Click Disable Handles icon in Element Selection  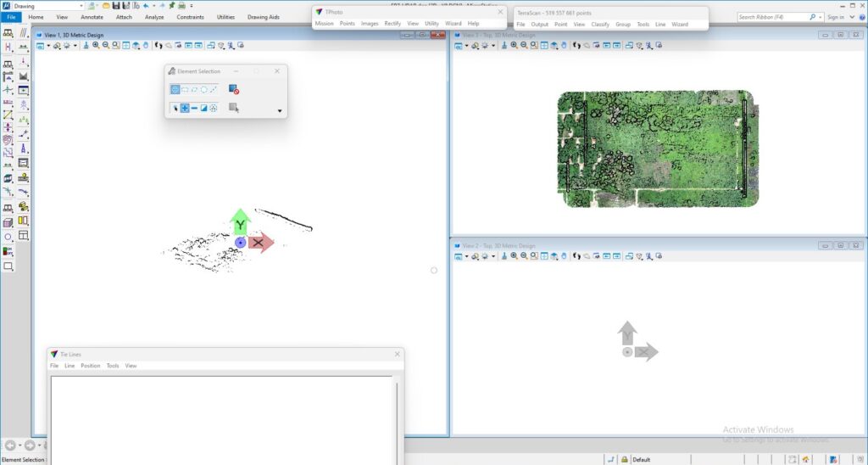pos(234,89)
